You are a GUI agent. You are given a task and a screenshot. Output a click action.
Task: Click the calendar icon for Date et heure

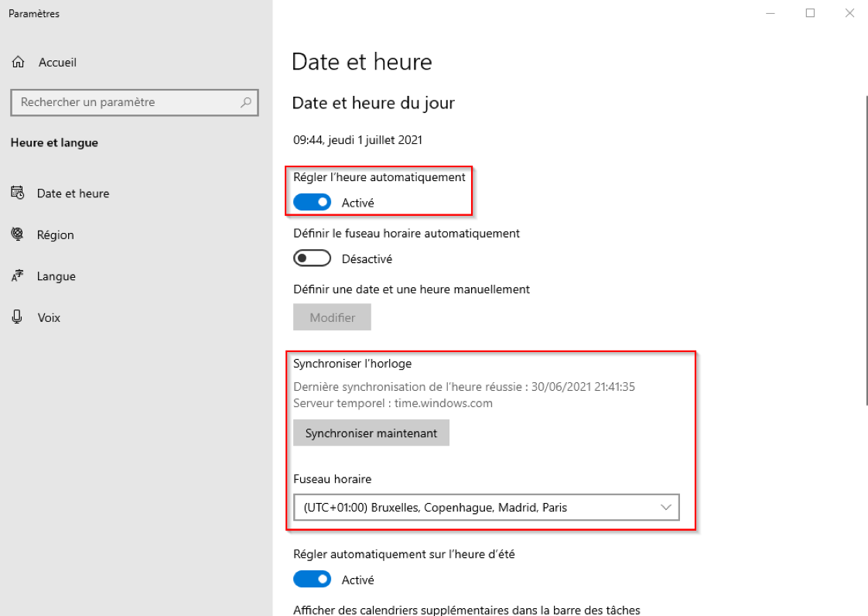(18, 193)
